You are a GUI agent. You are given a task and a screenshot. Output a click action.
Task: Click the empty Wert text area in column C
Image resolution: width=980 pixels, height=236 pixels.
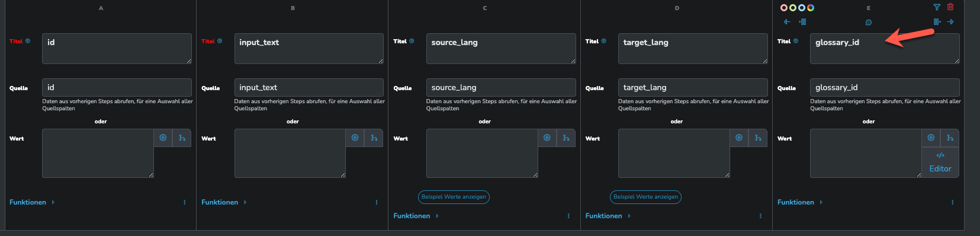(x=482, y=154)
